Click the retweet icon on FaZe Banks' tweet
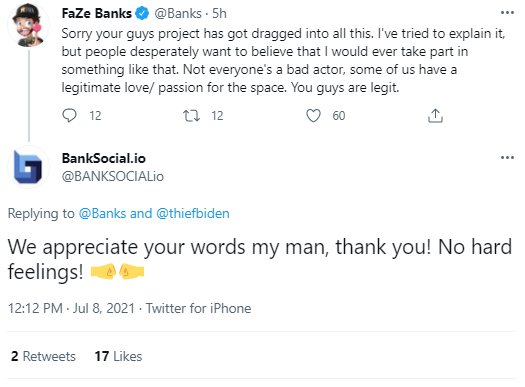Viewport: 525px width, 387px height. [191, 115]
